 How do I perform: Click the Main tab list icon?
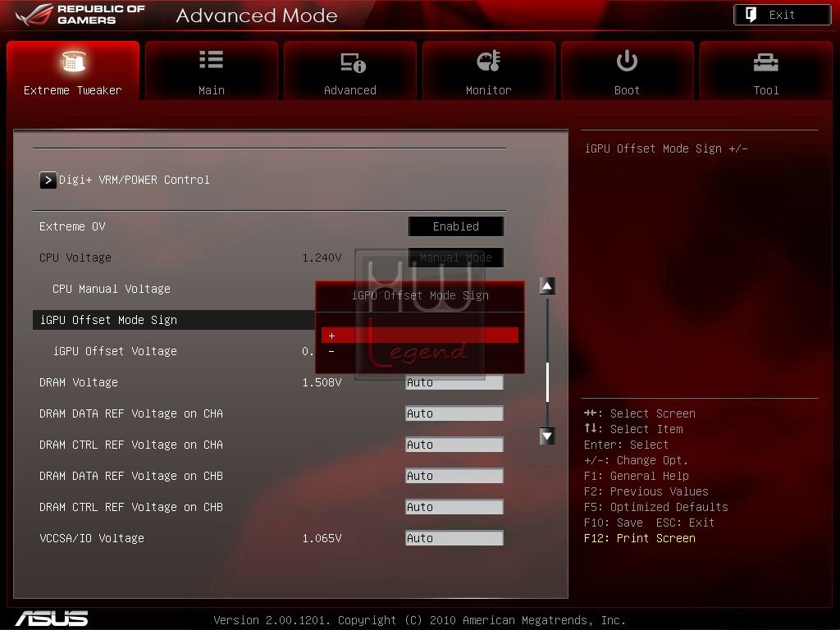click(211, 59)
